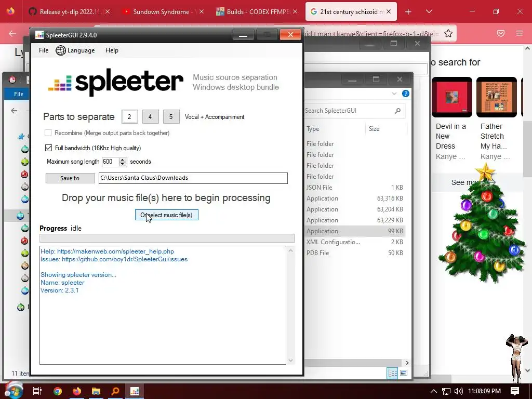Select the 63,229 KB Application row
The width and height of the screenshot is (532, 399).
click(x=355, y=220)
